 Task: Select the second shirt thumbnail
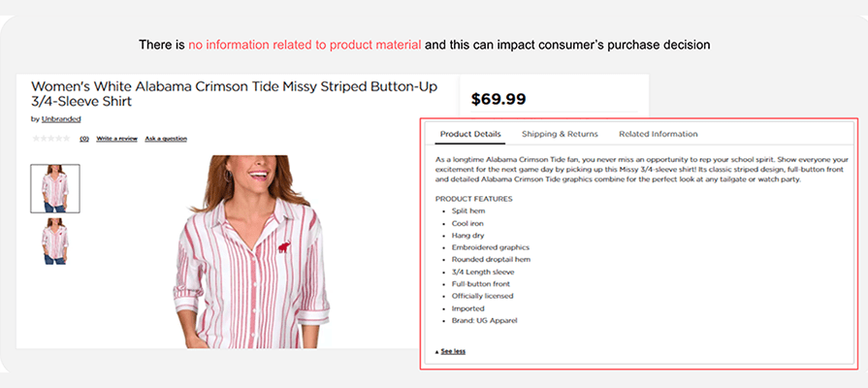pos(55,242)
